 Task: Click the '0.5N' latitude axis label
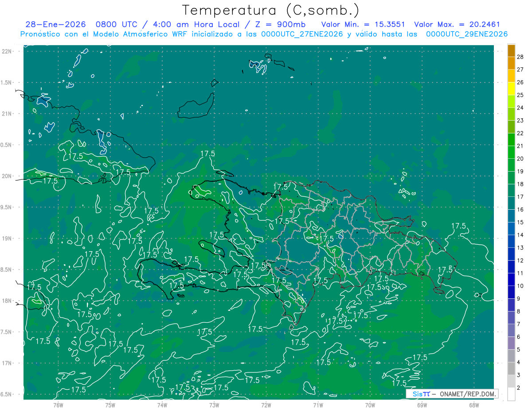pos(6,145)
